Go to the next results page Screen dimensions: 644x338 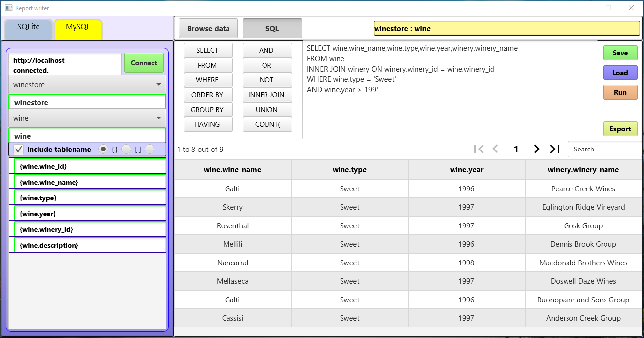[x=536, y=149]
